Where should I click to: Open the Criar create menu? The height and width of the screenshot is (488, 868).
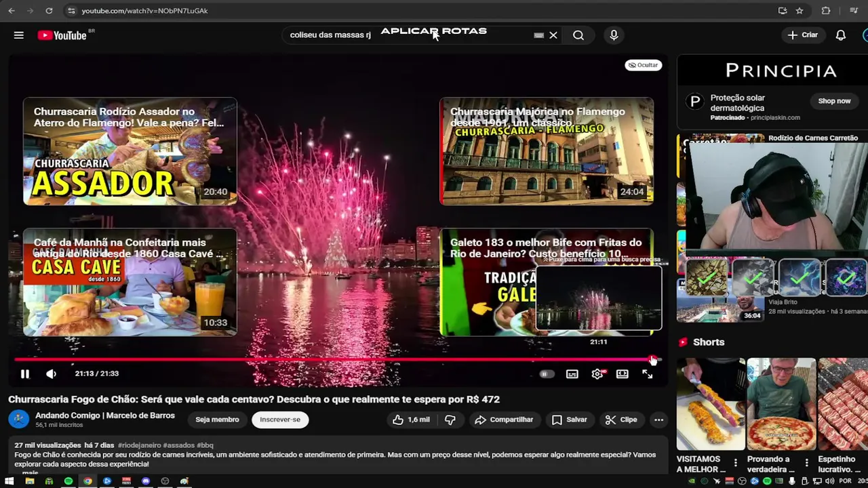click(x=803, y=35)
